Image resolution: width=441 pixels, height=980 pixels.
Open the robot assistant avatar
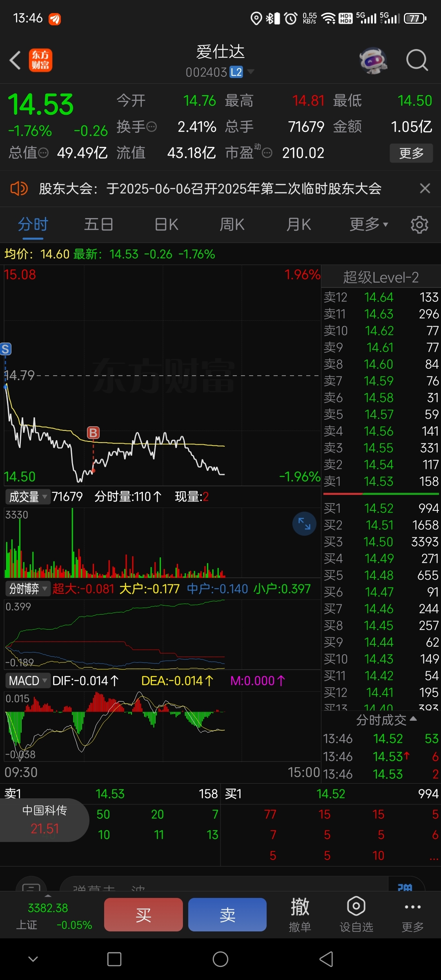373,60
